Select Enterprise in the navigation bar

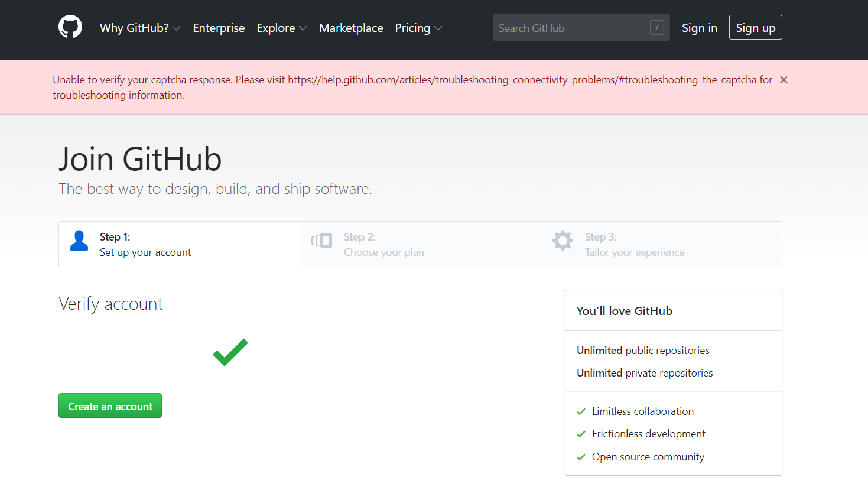(219, 28)
